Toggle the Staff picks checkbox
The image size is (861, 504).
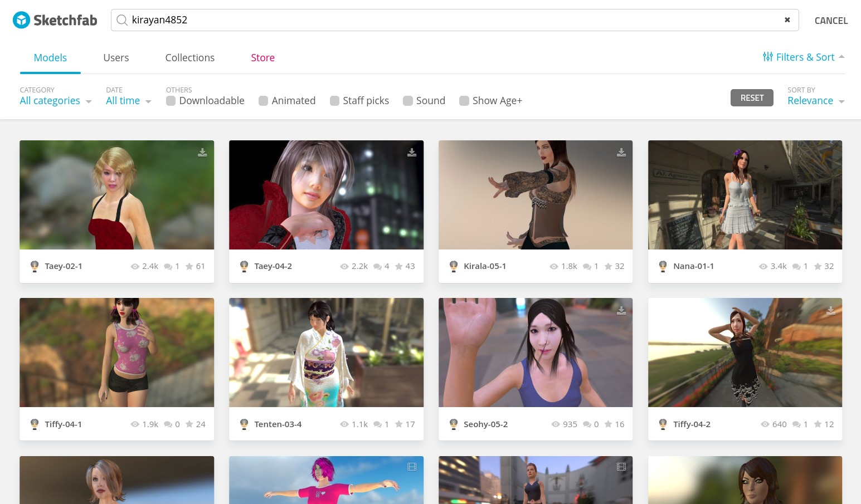tap(335, 101)
